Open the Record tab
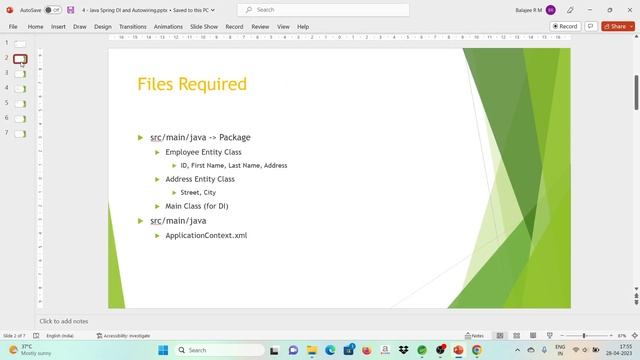Screen dimensions: 640x360 click(234, 27)
